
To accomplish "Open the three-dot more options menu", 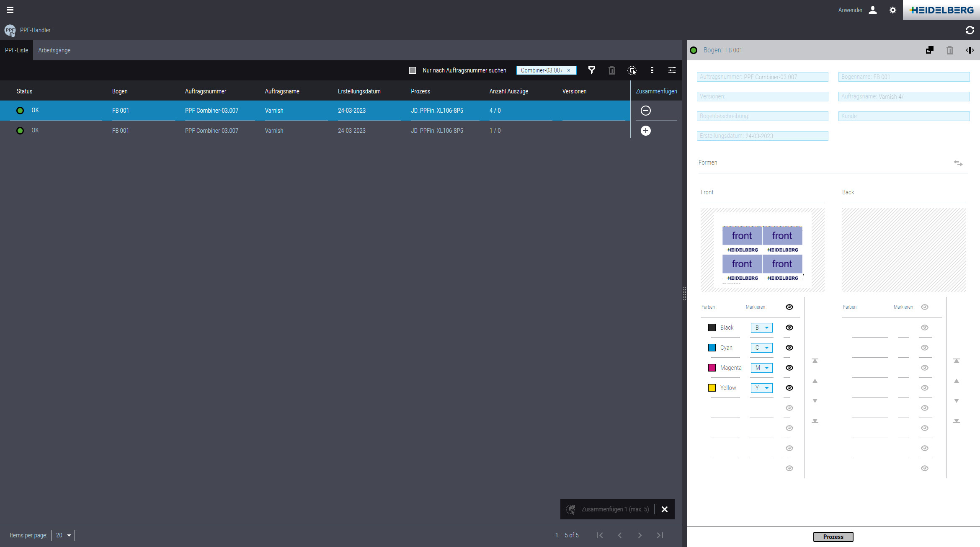I will tap(652, 70).
